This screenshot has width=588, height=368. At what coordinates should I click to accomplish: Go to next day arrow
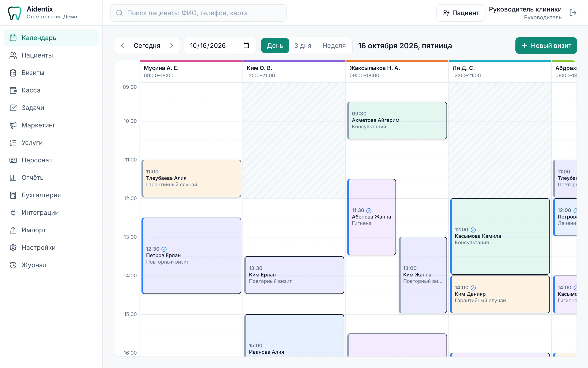pyautogui.click(x=172, y=46)
